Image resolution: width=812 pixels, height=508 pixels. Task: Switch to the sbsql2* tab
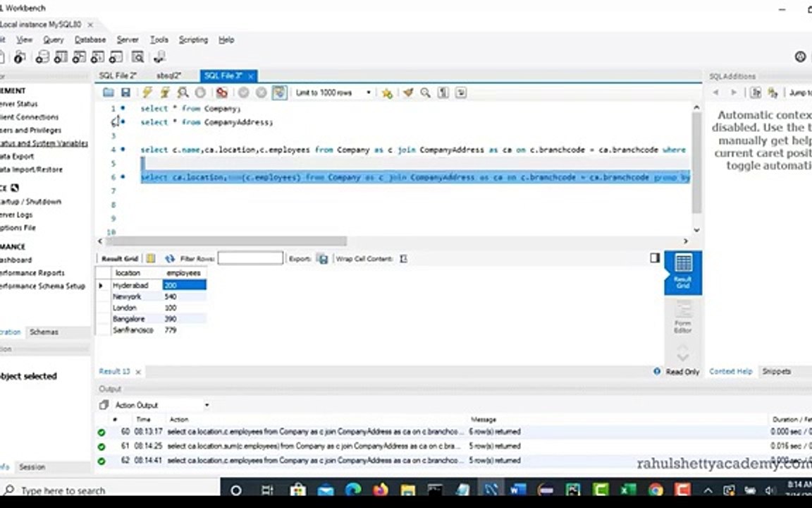(x=169, y=75)
